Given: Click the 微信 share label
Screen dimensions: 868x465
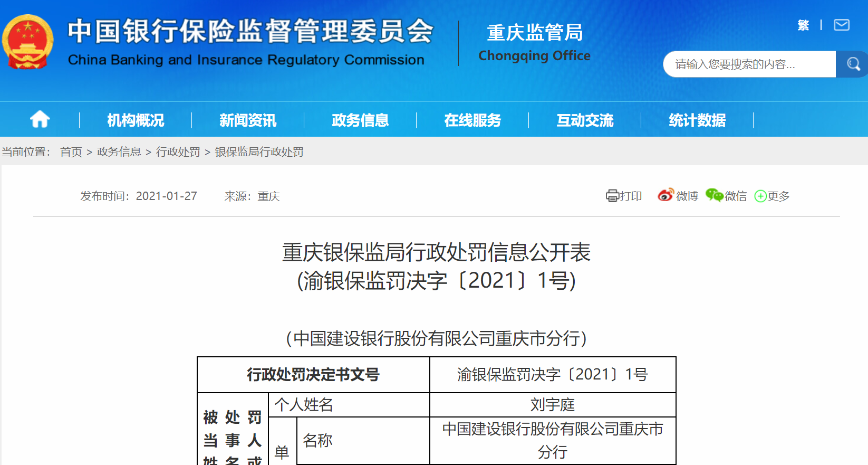Looking at the screenshot, I should (736, 196).
